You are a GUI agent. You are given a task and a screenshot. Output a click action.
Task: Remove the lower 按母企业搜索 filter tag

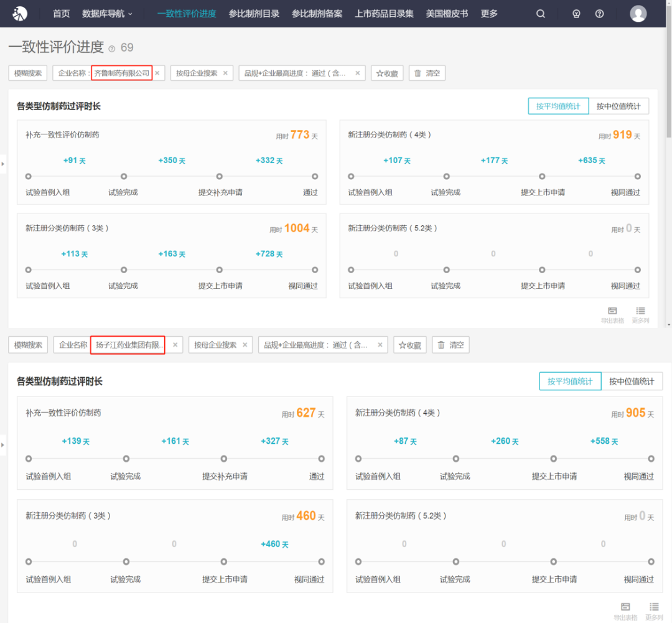pyautogui.click(x=245, y=344)
